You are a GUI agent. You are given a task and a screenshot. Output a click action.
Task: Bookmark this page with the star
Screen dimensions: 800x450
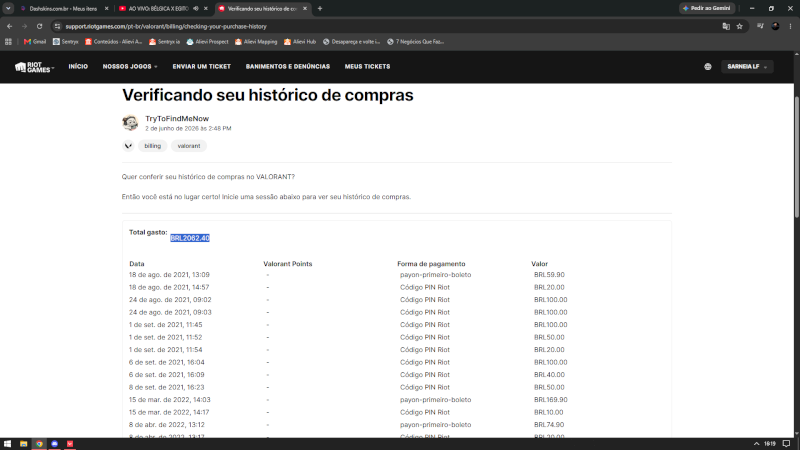point(739,27)
